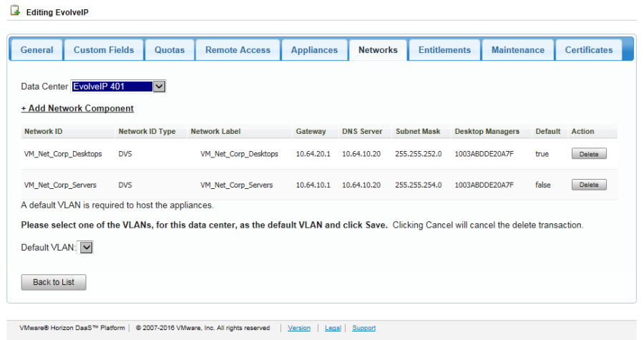Open the Quotas tab
Screen dimensions: 644x340
click(170, 50)
